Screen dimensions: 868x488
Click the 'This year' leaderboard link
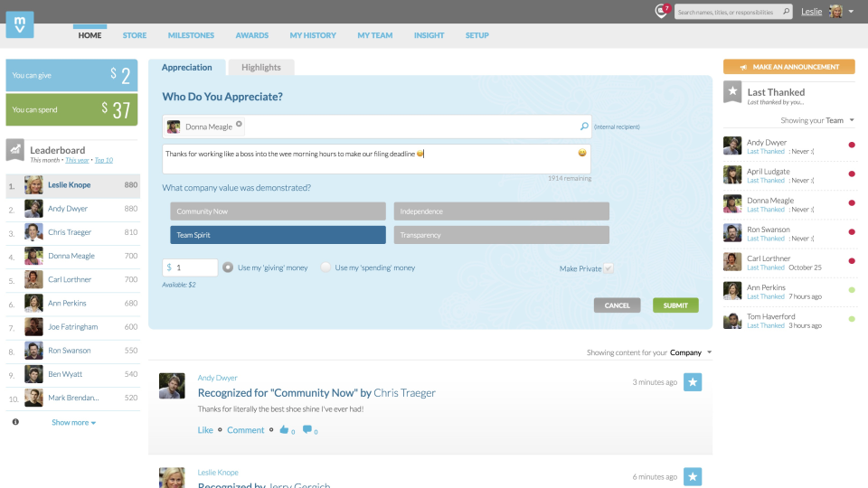[x=77, y=161]
